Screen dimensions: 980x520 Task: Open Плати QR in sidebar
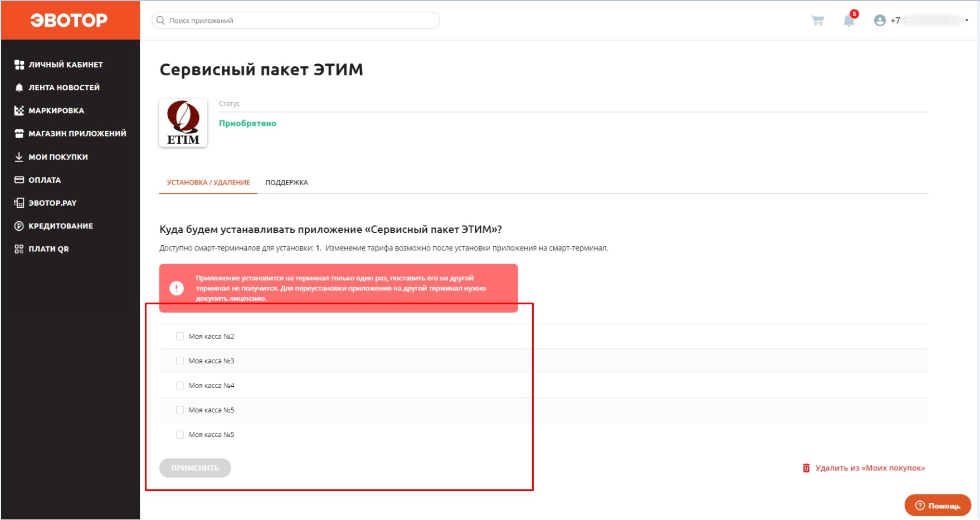point(42,249)
